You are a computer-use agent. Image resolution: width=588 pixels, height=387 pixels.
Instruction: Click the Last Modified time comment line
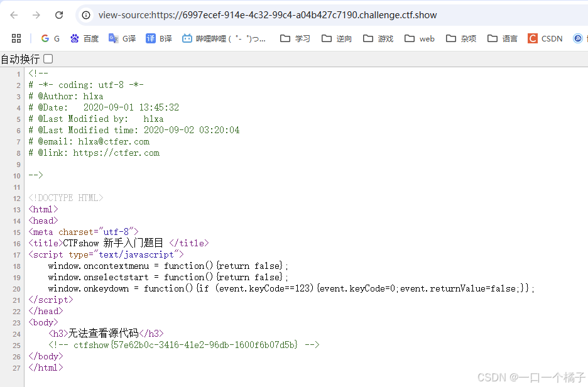134,130
